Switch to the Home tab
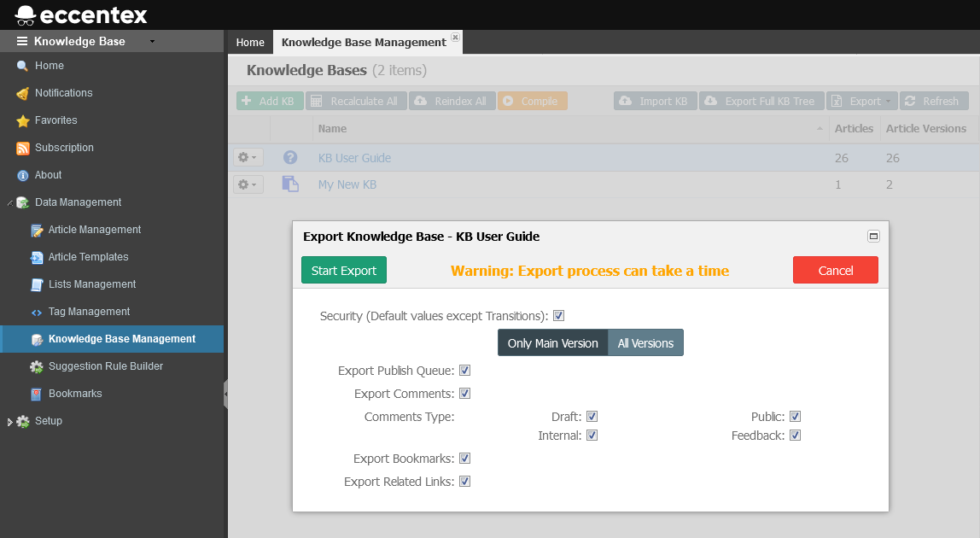The height and width of the screenshot is (538, 980). (x=250, y=42)
